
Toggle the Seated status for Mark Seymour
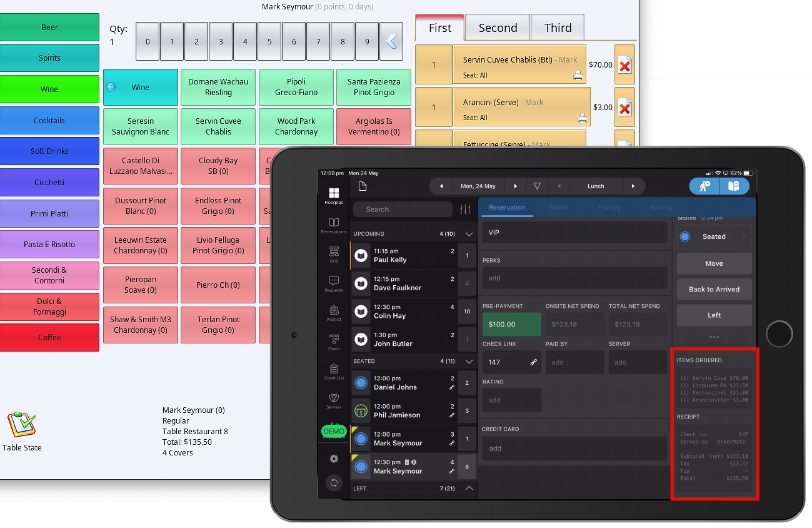(714, 236)
